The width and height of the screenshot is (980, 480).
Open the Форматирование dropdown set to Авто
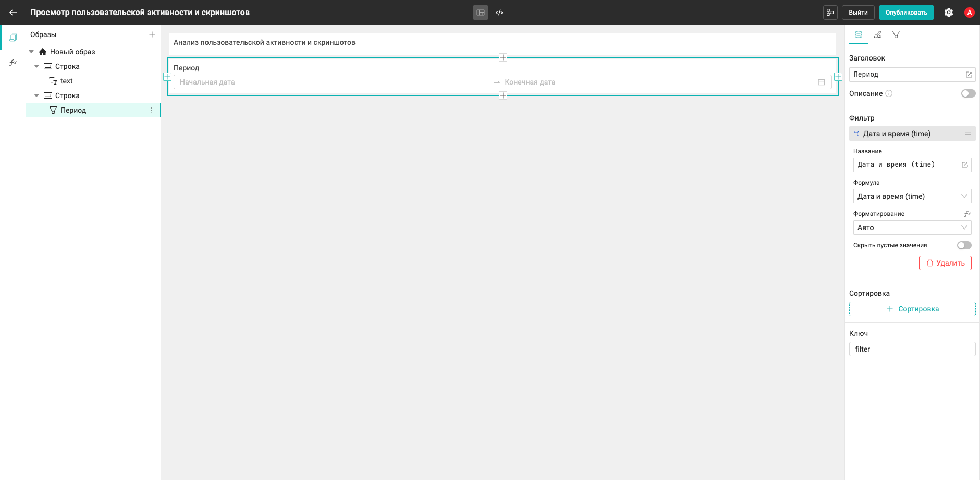[x=912, y=227]
